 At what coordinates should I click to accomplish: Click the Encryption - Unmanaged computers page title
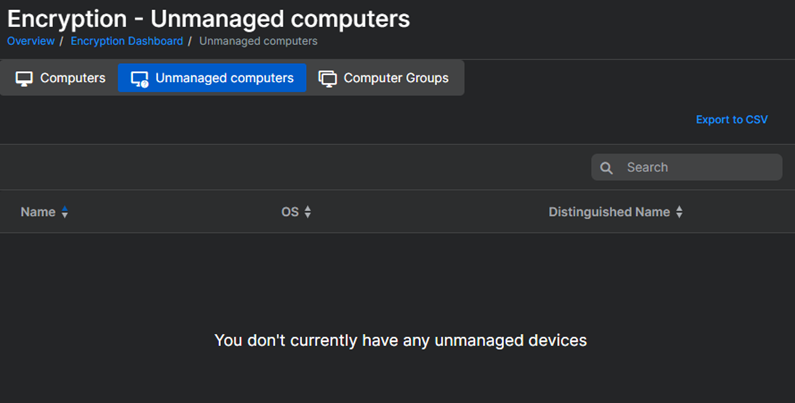coord(208,18)
